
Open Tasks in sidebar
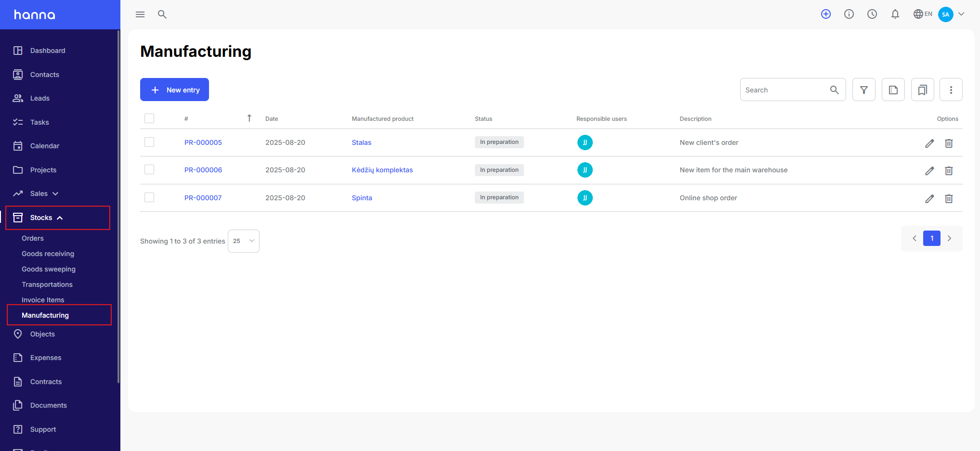(x=39, y=122)
